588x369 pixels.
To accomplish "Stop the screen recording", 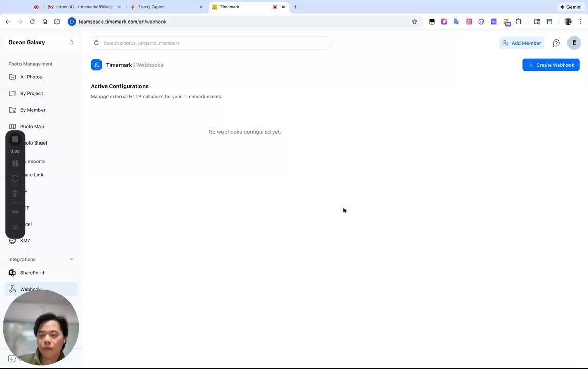I will click(x=15, y=139).
